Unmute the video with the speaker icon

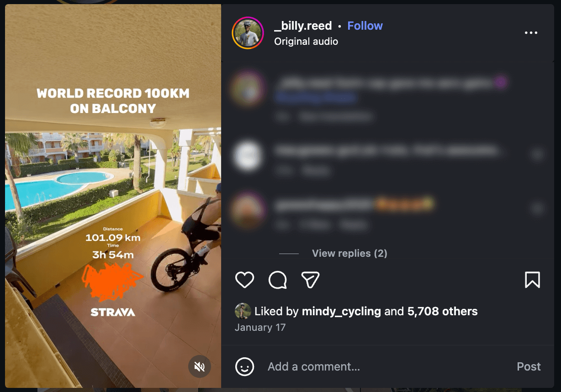pos(200,366)
